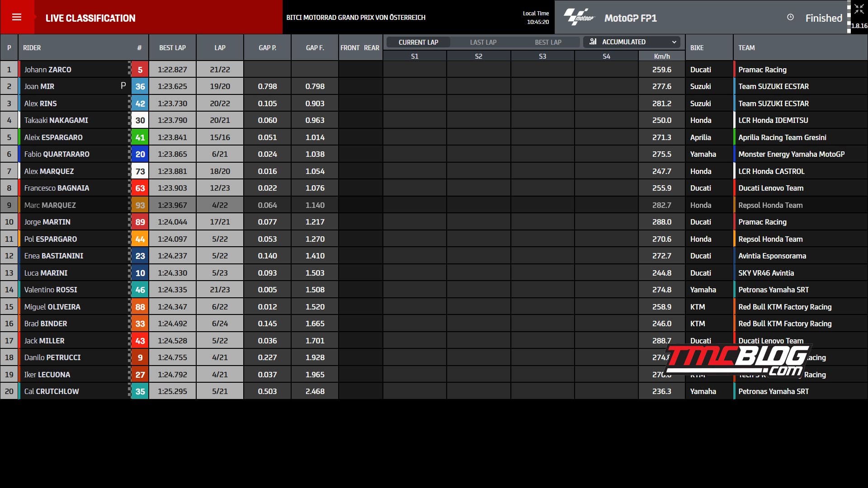Select rider Jorge MARTIN

47,222
